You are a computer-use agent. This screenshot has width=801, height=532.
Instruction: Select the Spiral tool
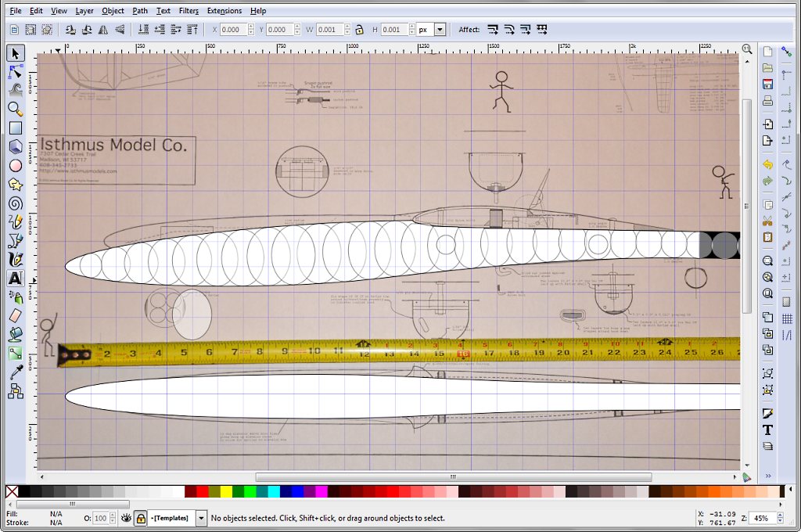click(16, 203)
